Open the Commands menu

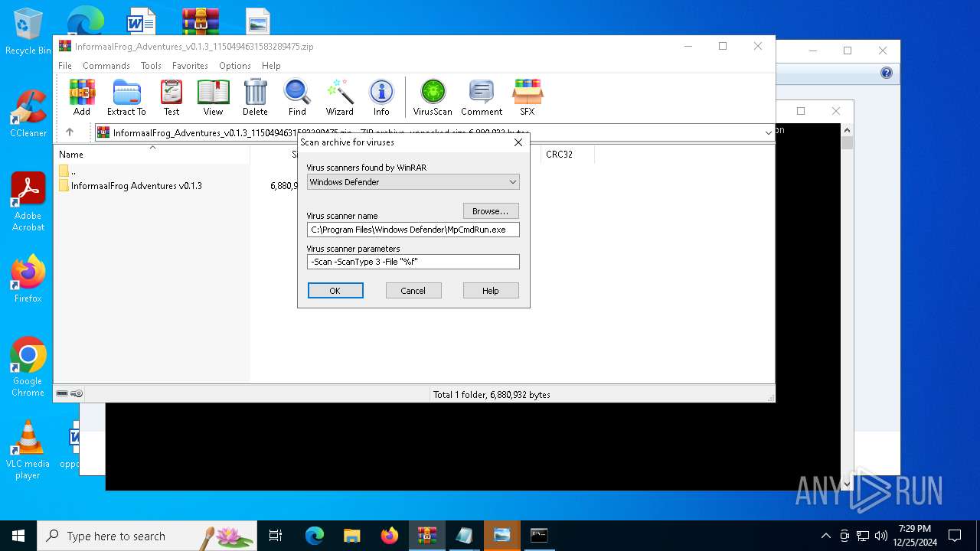[106, 66]
